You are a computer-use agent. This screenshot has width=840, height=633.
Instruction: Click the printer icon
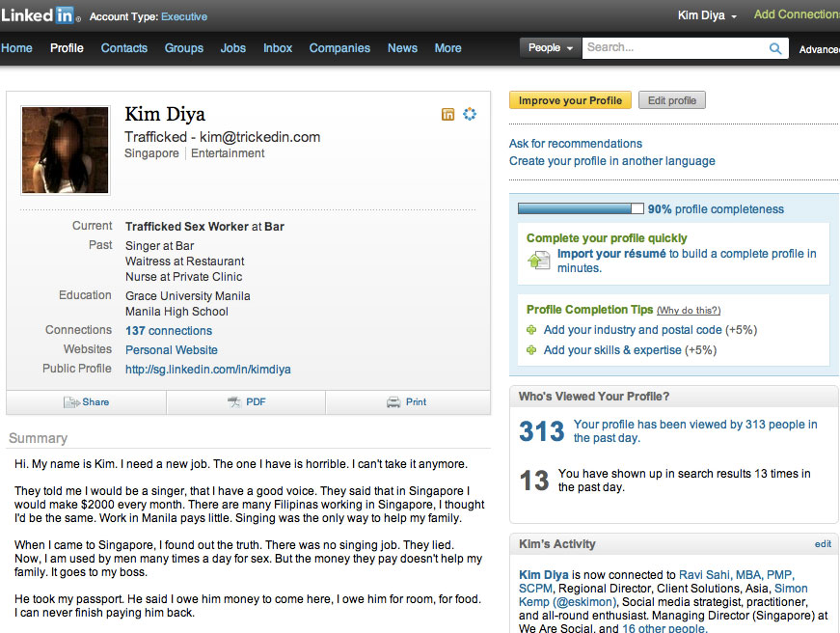[x=393, y=402]
